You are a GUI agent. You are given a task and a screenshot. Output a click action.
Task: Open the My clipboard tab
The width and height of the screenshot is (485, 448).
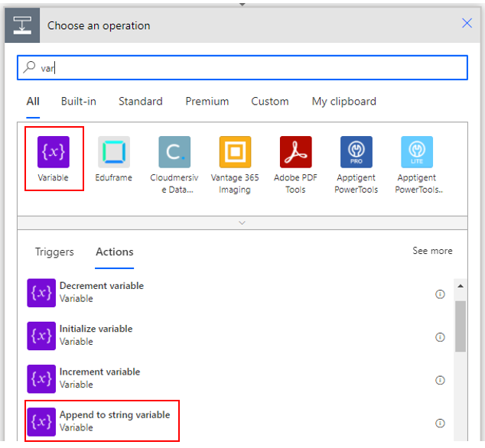[x=344, y=102]
